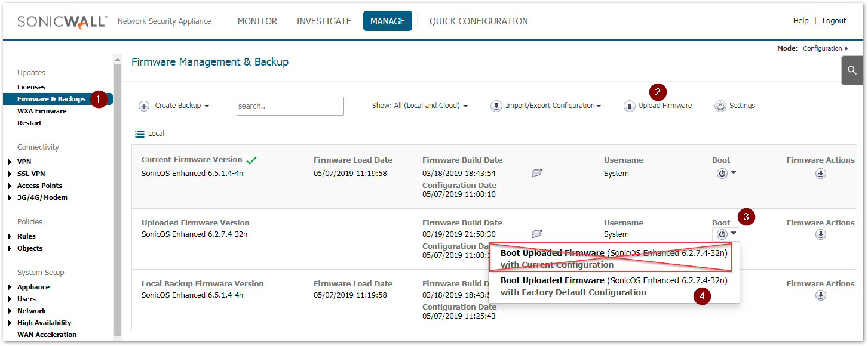Click the Import/Export Configuration download icon
The height and width of the screenshot is (346, 868).
[496, 106]
